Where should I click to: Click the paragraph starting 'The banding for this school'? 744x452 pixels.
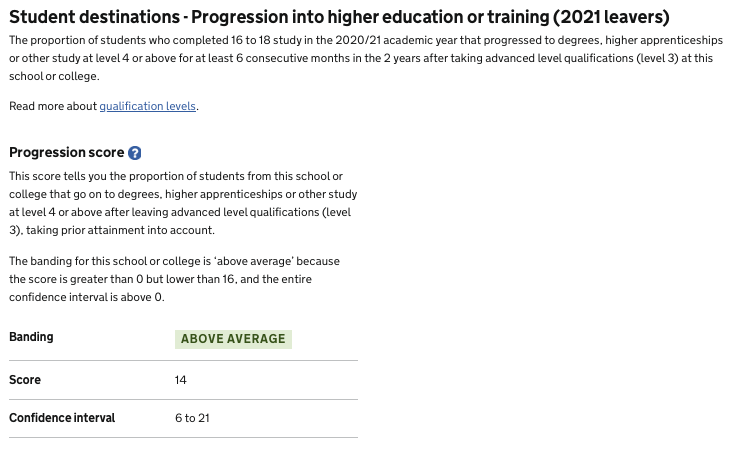pyautogui.click(x=175, y=279)
